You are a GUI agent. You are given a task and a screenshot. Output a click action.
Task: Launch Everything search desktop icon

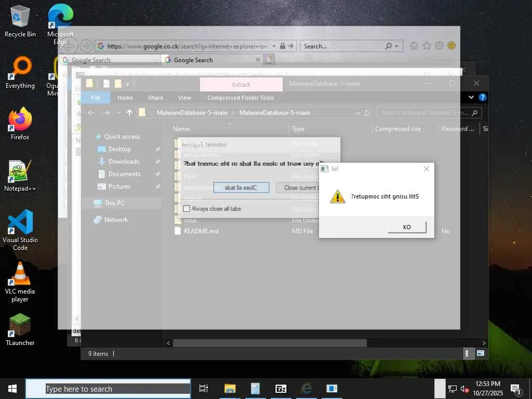[x=20, y=72]
